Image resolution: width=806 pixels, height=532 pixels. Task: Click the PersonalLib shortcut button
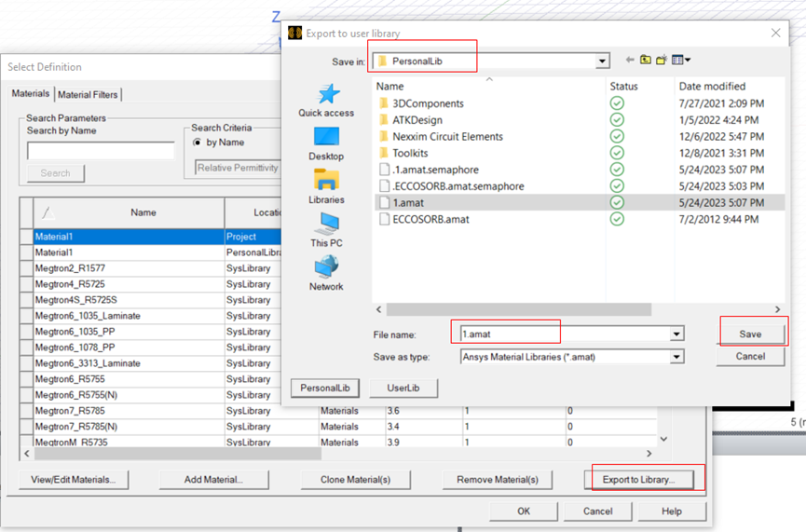325,389
